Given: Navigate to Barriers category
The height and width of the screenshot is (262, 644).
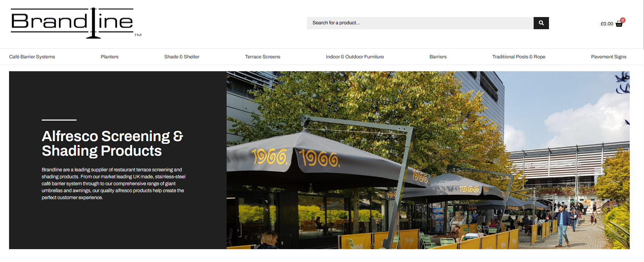Looking at the screenshot, I should point(438,57).
